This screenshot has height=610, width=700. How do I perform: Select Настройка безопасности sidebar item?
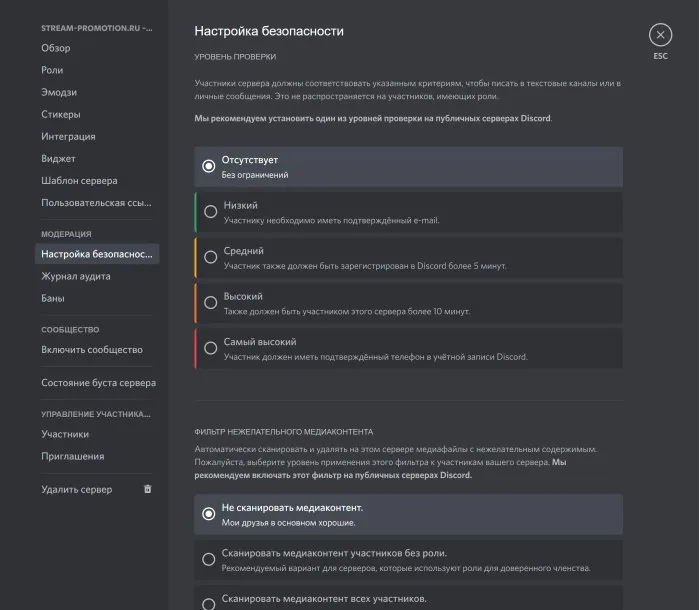96,254
